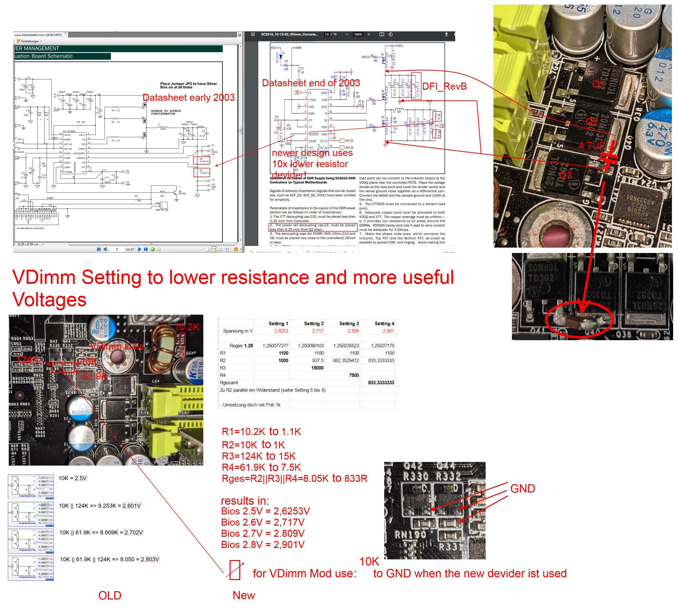Screen dimensions: 678x616
Task: Select continuous facing pages layout icon
Action: [x=227, y=249]
